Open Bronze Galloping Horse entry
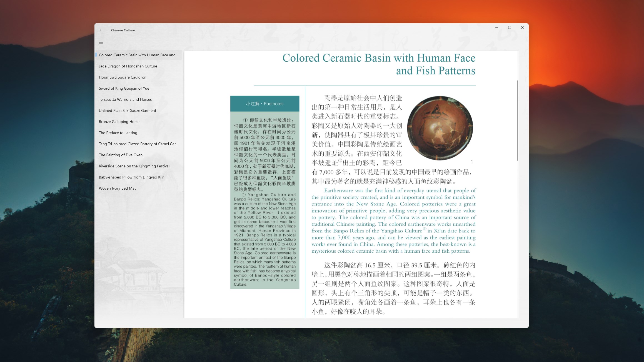The height and width of the screenshot is (362, 644). tap(119, 122)
